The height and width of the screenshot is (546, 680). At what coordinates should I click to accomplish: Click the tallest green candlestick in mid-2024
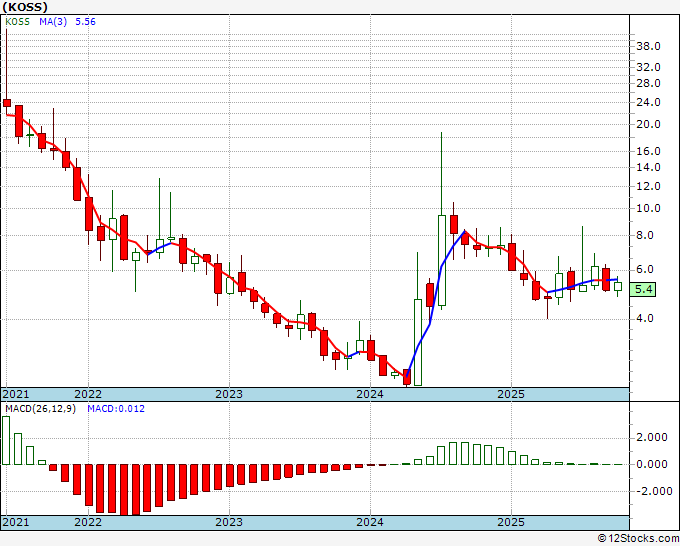click(x=441, y=260)
